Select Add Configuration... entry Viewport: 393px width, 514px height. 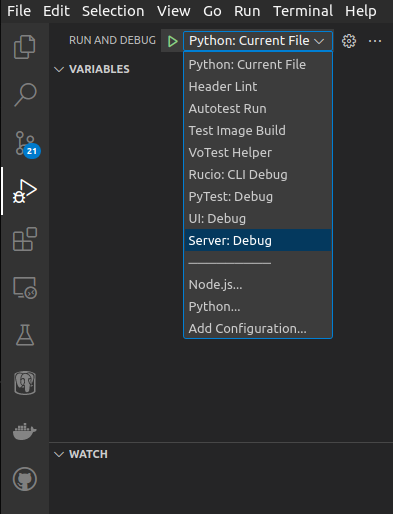pos(258,329)
